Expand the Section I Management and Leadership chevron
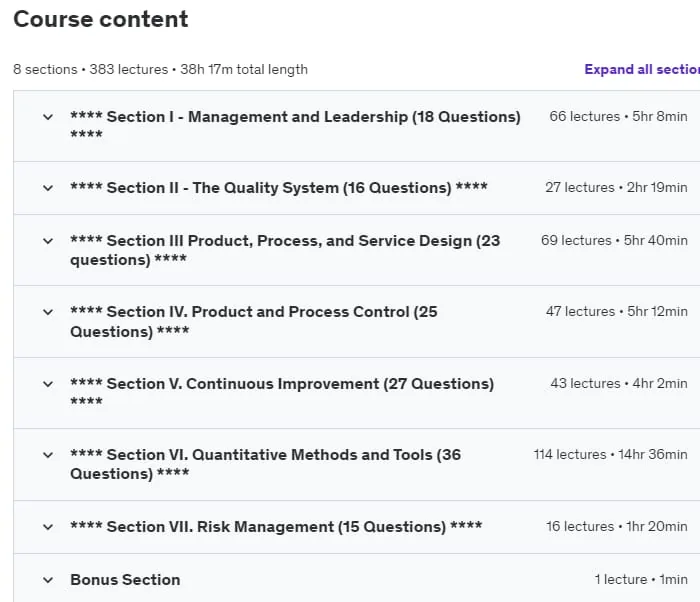700x602 pixels. click(x=48, y=117)
